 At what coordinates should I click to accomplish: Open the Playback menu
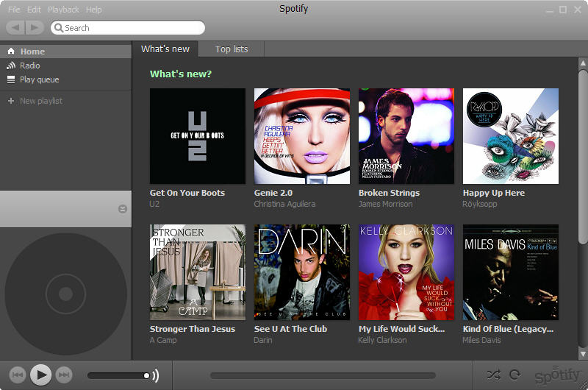[63, 10]
